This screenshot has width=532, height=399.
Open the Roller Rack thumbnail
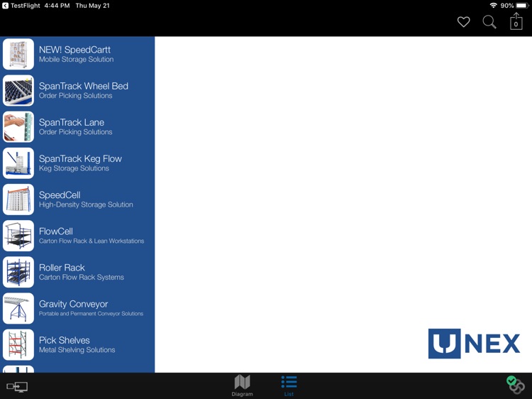click(x=18, y=272)
